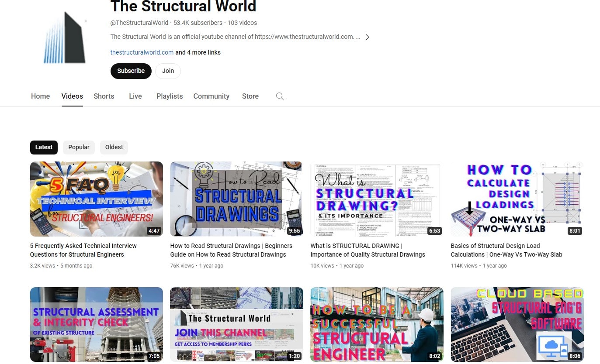The width and height of the screenshot is (600, 364).
Task: Switch to the Home tab
Action: click(41, 96)
